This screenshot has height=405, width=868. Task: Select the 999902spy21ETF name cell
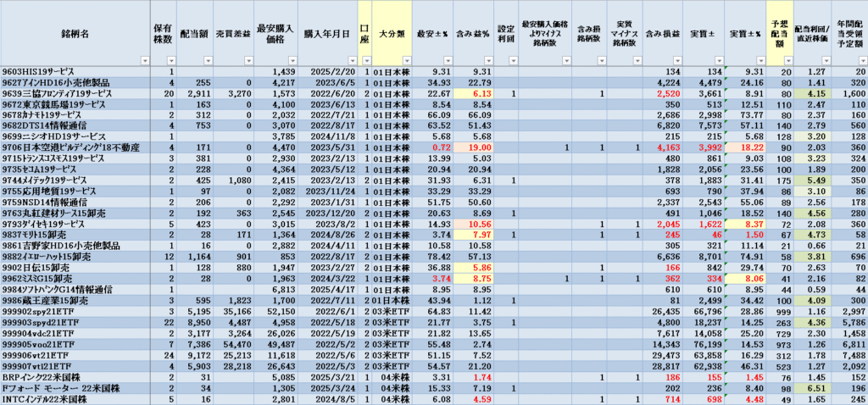pos(75,312)
